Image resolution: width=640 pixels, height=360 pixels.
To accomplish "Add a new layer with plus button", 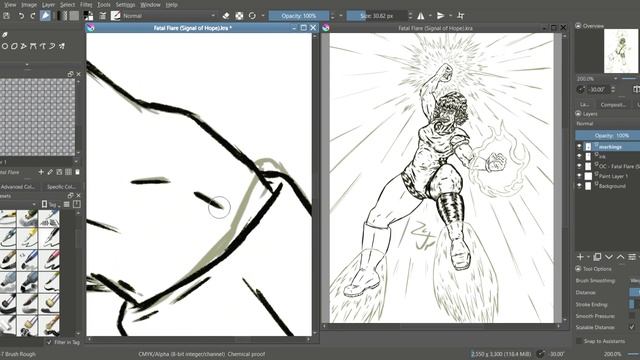I will [580, 257].
